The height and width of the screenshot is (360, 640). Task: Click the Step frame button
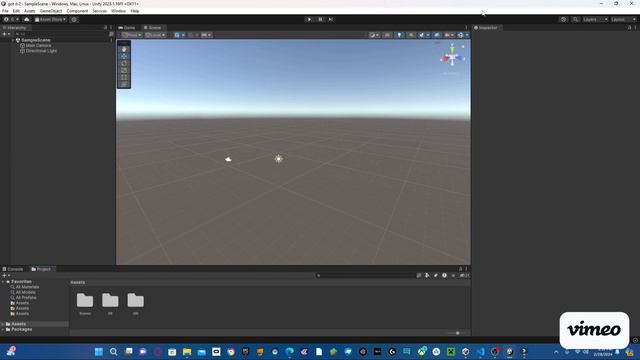(331, 20)
